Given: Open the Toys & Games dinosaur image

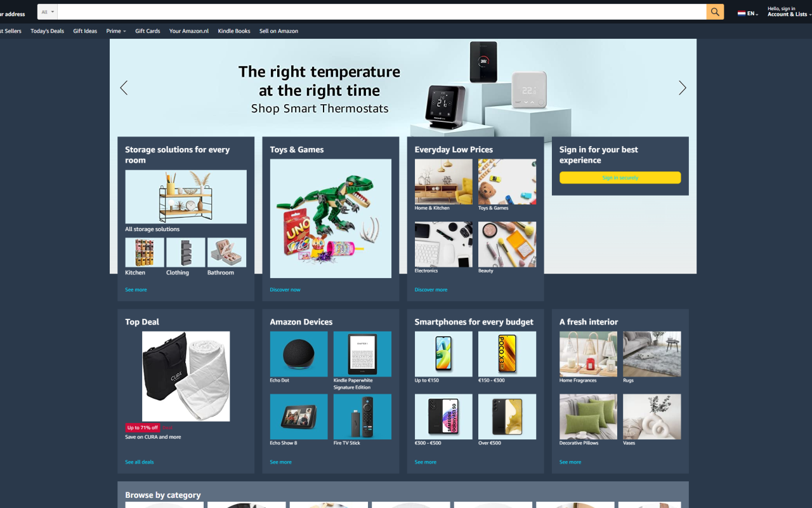Looking at the screenshot, I should pyautogui.click(x=331, y=218).
